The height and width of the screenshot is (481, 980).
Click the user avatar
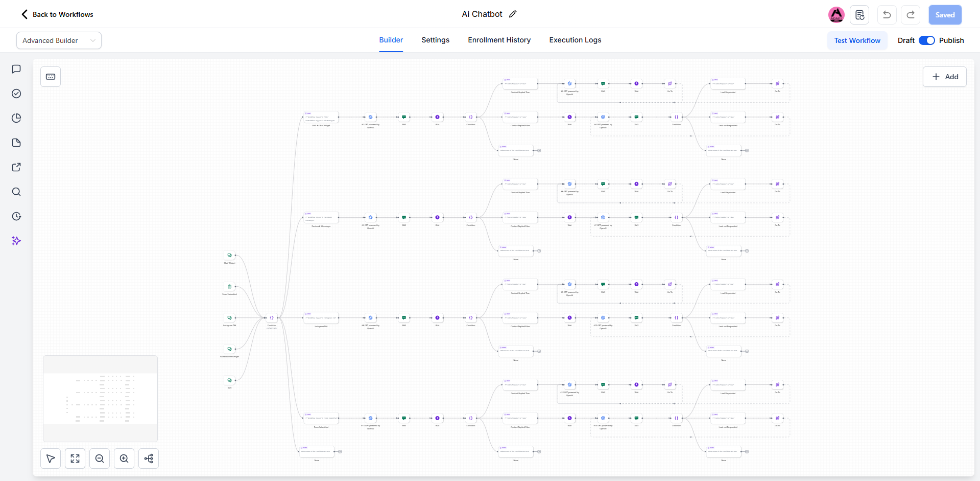(836, 15)
